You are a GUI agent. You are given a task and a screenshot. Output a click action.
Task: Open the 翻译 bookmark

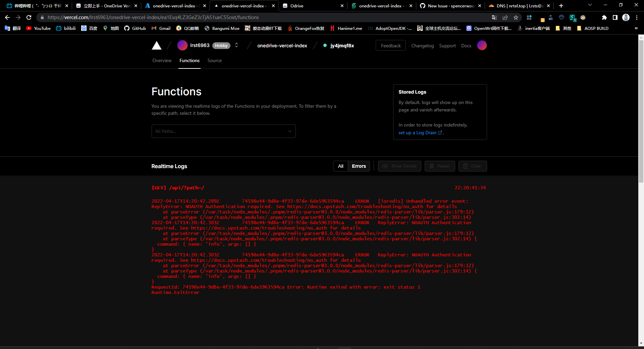coord(13,29)
